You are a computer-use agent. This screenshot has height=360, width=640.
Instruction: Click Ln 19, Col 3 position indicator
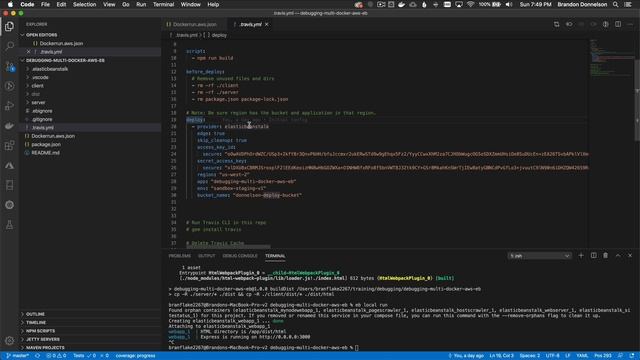click(501, 356)
